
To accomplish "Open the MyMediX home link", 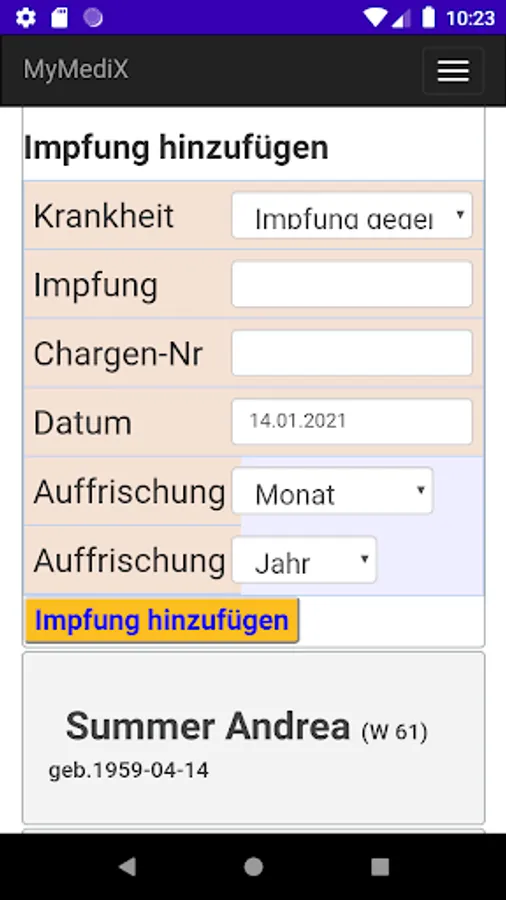I will point(76,69).
